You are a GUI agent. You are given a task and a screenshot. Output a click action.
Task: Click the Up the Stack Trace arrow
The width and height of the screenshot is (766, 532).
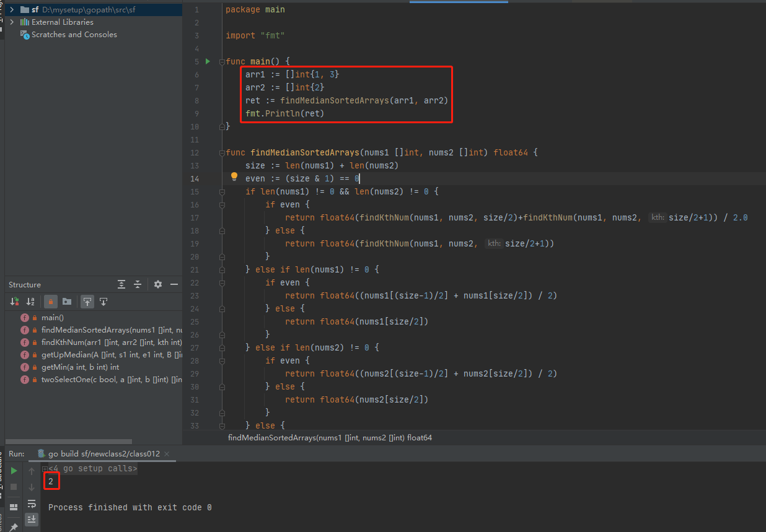pos(32,471)
